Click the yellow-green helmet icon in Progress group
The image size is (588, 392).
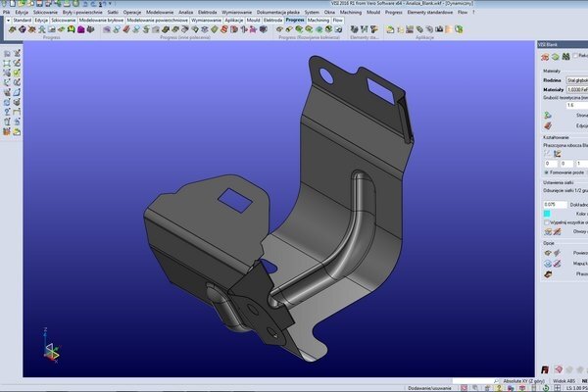[x=72, y=29]
